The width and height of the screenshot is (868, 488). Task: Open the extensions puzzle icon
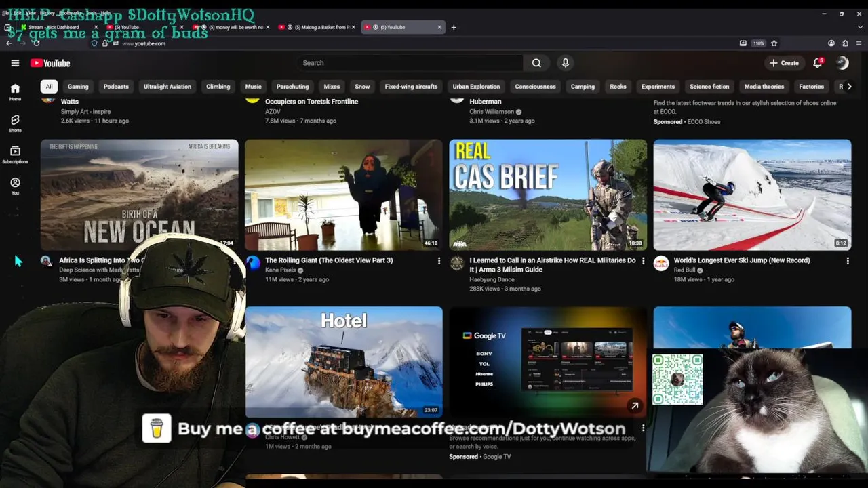(x=845, y=43)
